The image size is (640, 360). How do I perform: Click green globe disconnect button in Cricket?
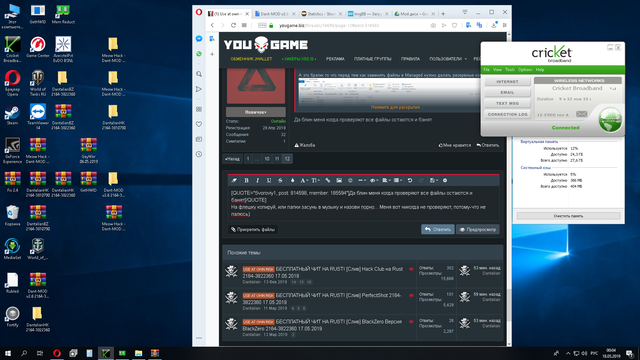click(x=610, y=120)
